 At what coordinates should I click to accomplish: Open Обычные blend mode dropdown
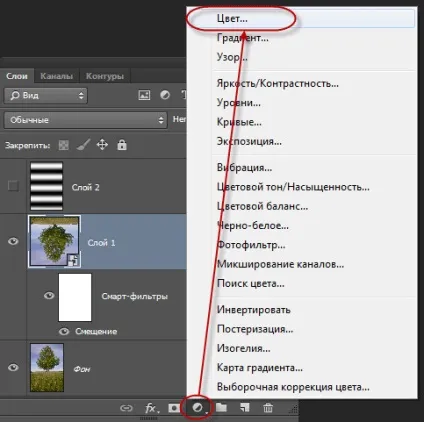(x=85, y=120)
